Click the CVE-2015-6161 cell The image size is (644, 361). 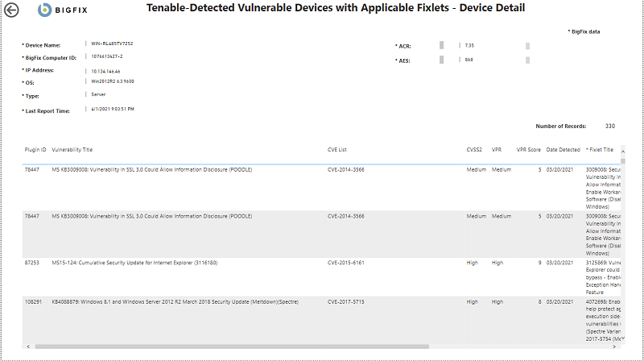345,263
